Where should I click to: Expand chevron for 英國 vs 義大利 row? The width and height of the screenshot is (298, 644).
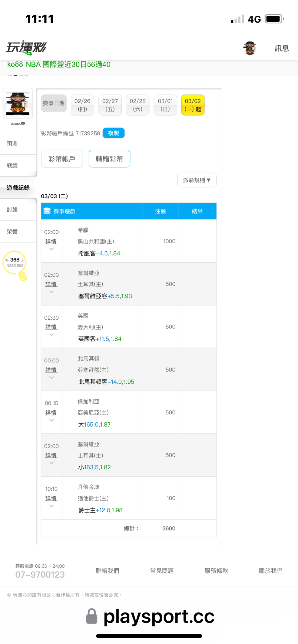point(51,335)
